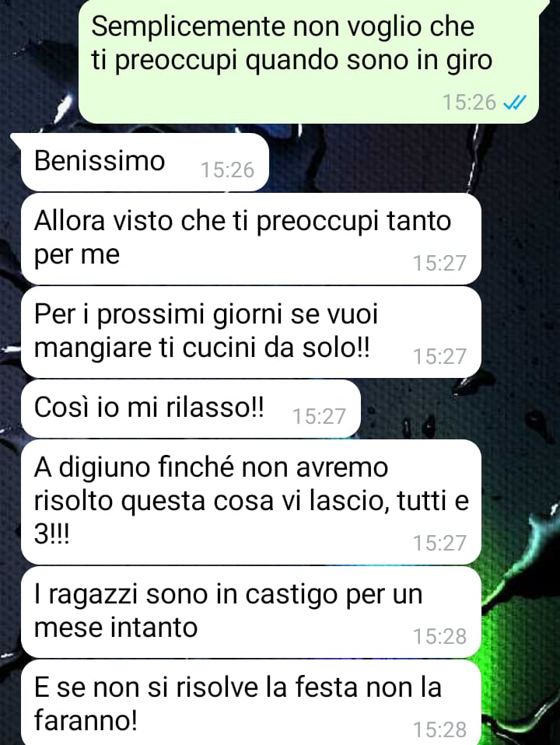560x745 pixels.
Task: Tap the 'Benissimo' message bubble
Action: [x=145, y=162]
